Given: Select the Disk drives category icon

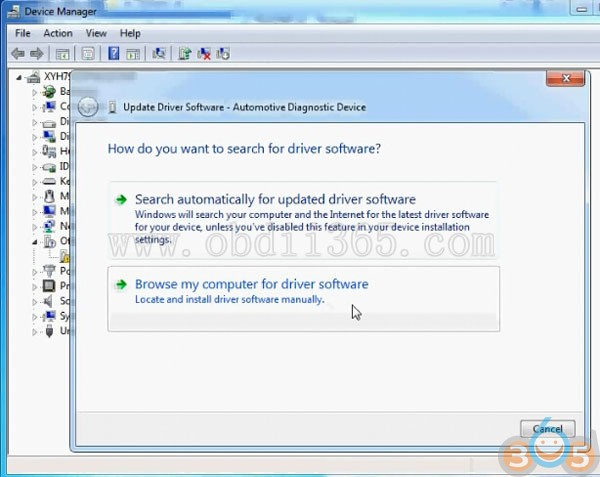Looking at the screenshot, I should [49, 123].
